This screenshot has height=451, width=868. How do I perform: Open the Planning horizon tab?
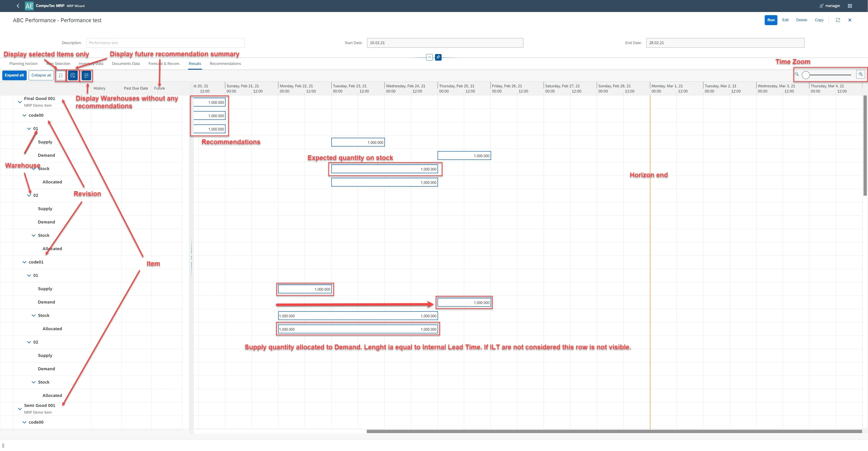[x=23, y=63]
